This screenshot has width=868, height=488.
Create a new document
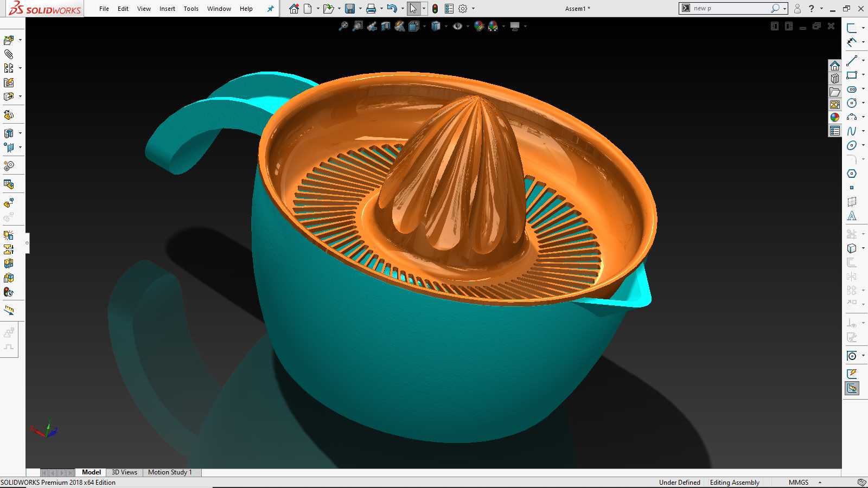pos(308,9)
